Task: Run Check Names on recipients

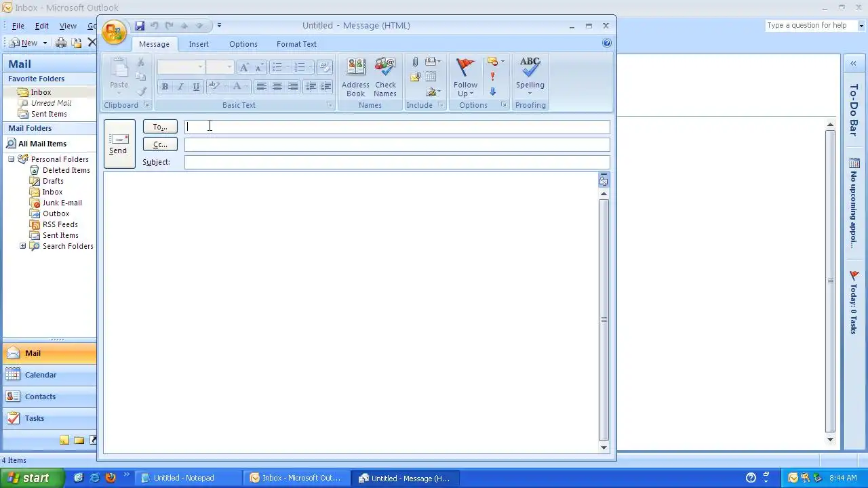Action: point(384,77)
